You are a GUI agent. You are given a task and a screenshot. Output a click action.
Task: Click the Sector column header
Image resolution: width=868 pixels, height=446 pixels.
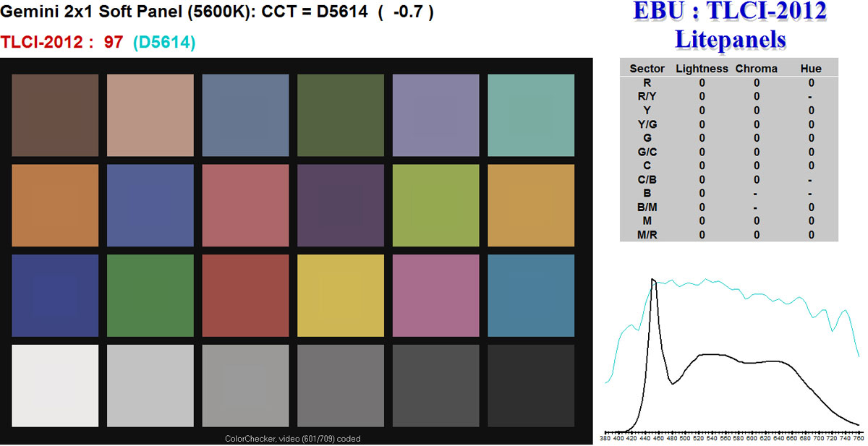pos(647,69)
